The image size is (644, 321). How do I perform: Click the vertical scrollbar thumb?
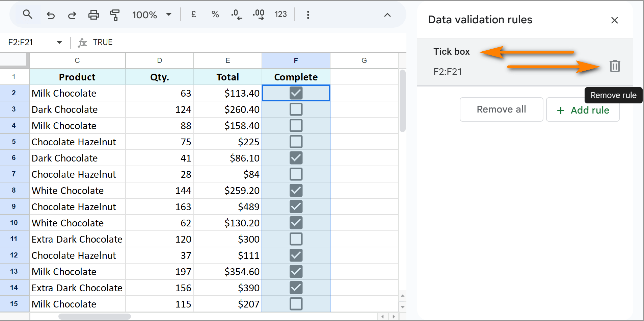402,101
